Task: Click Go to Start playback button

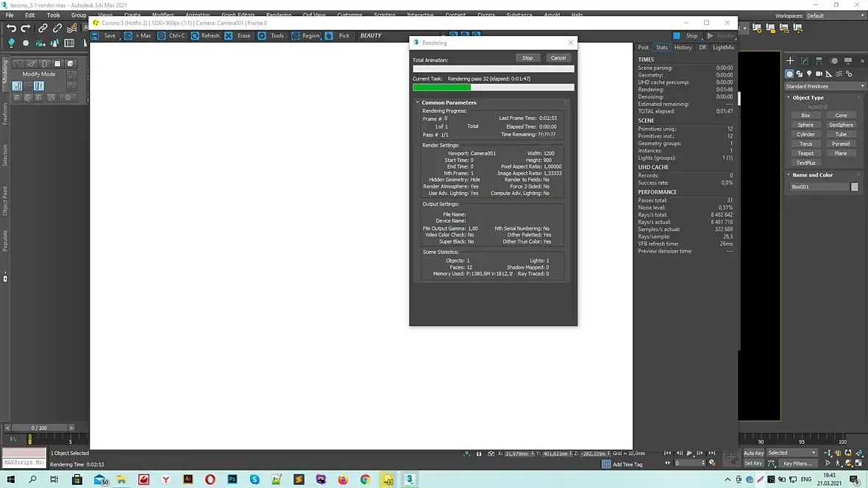Action: 668,453
